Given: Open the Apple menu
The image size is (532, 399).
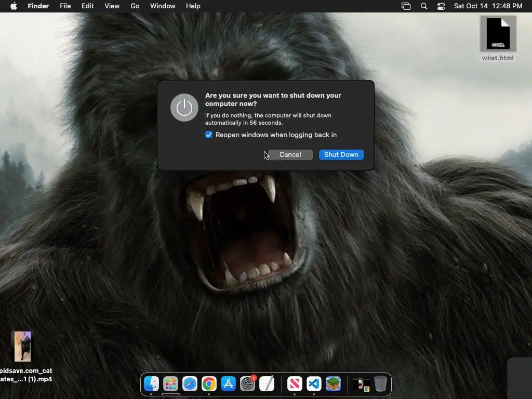Looking at the screenshot, I should coord(14,6).
